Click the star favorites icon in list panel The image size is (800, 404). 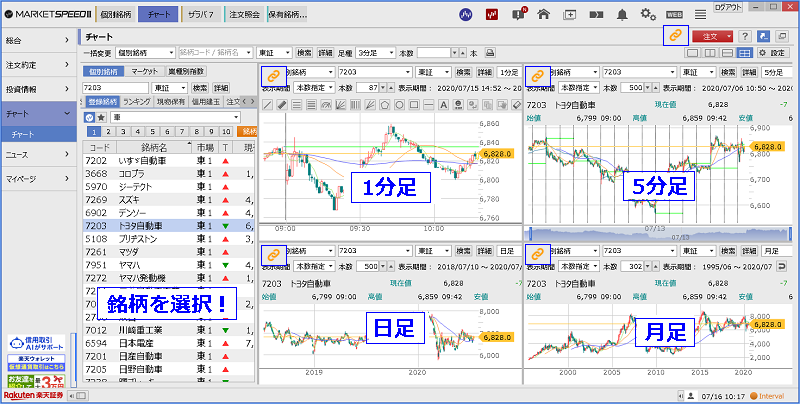point(102,117)
